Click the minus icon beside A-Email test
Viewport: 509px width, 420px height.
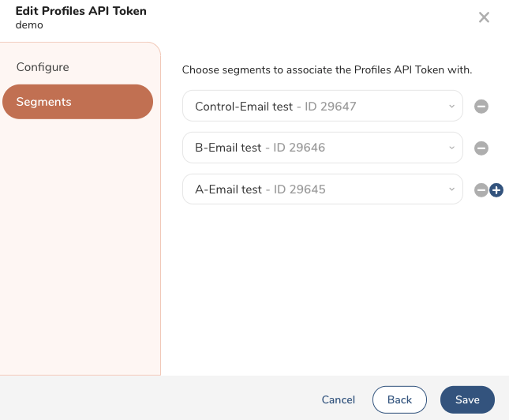click(x=481, y=190)
